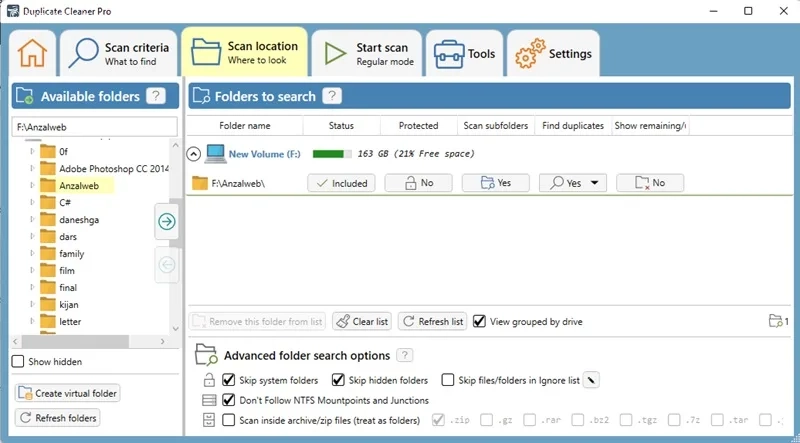Edit Ignore list with pencil icon

pyautogui.click(x=591, y=380)
